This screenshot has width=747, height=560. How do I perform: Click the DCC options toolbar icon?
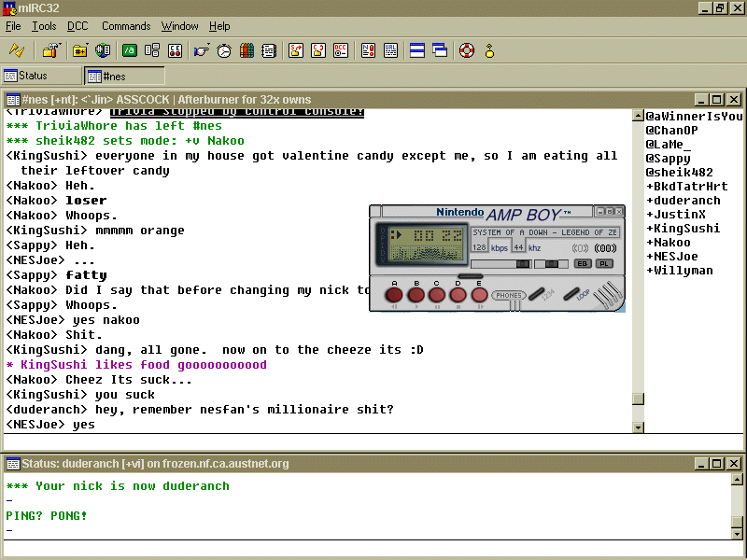coord(342,50)
